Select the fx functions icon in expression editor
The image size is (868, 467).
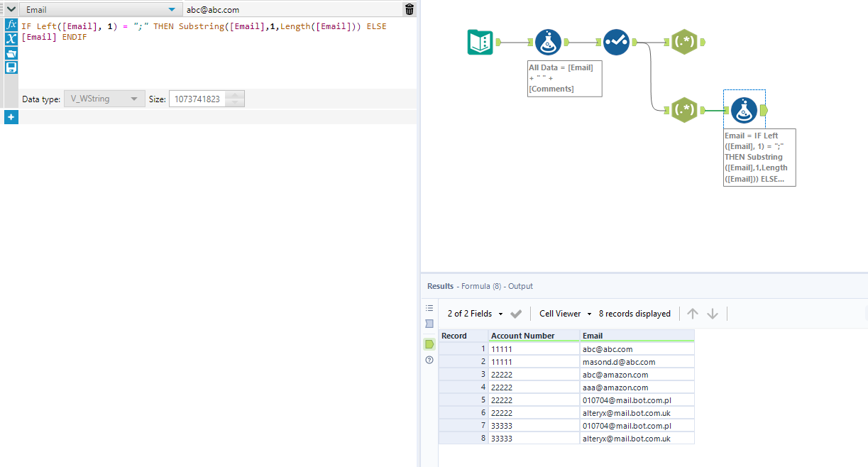point(11,23)
